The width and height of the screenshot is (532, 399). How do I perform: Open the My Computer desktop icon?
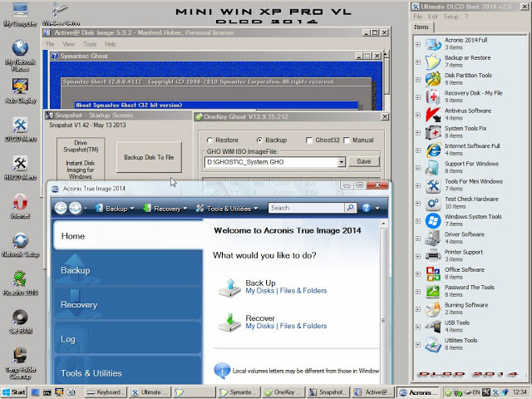20,14
